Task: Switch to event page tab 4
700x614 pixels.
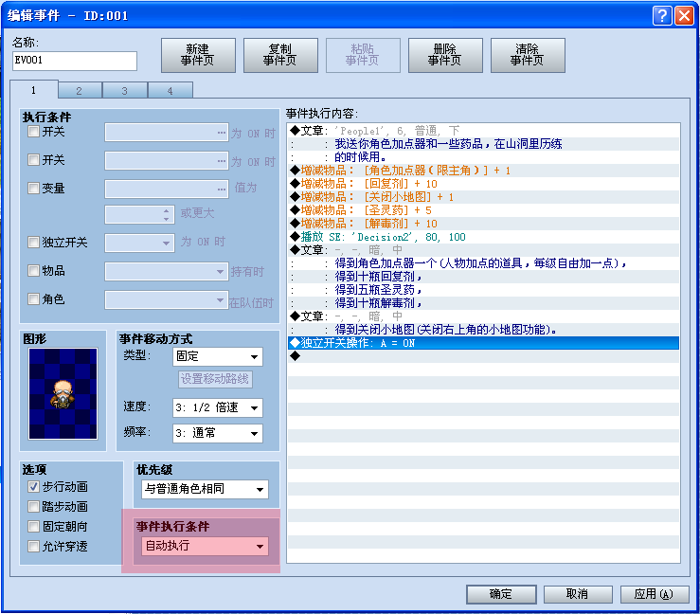Action: [x=171, y=91]
